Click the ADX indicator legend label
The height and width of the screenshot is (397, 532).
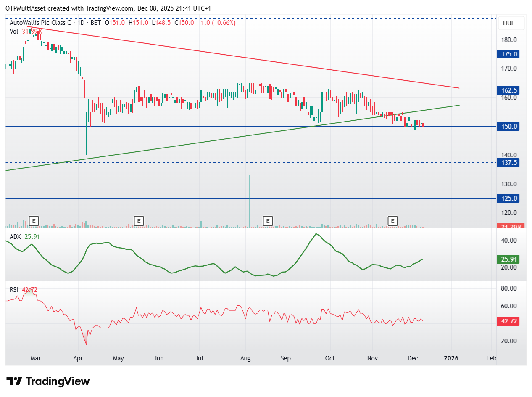(x=15, y=237)
